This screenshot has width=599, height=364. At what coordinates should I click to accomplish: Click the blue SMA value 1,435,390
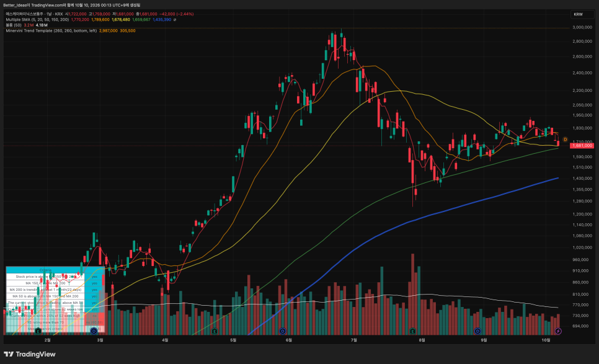pyautogui.click(x=162, y=19)
